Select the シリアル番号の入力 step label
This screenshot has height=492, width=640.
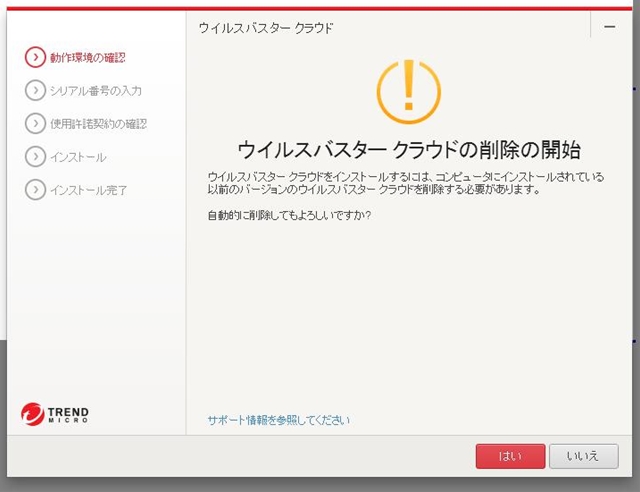96,91
